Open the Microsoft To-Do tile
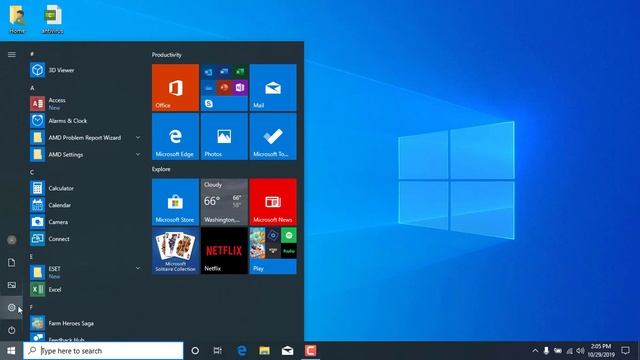 (273, 136)
